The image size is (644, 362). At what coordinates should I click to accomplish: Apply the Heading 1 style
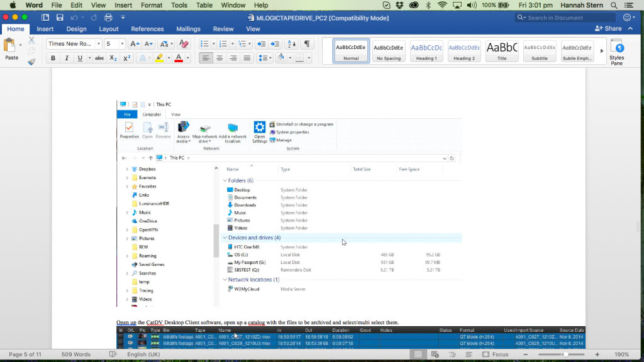pos(426,51)
